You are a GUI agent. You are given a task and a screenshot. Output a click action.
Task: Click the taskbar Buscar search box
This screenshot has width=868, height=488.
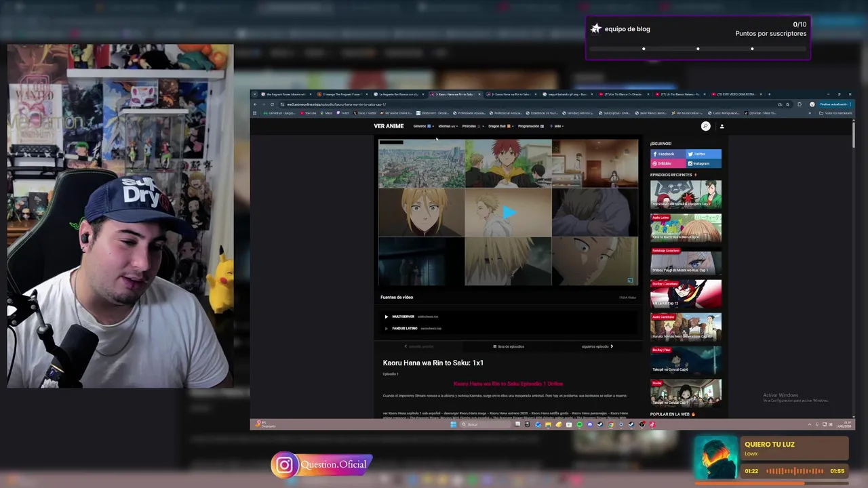coord(486,424)
